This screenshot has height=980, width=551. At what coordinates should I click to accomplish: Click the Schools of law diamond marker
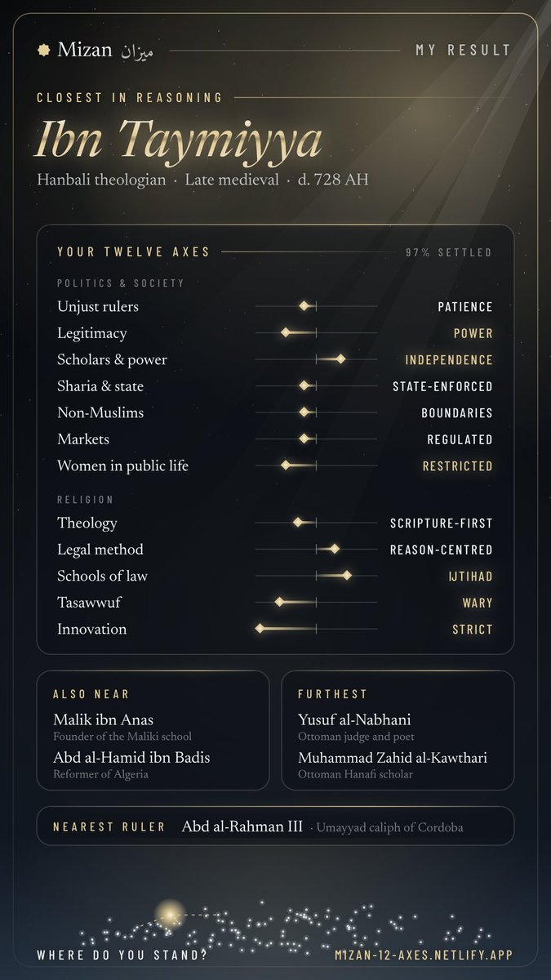(x=347, y=576)
